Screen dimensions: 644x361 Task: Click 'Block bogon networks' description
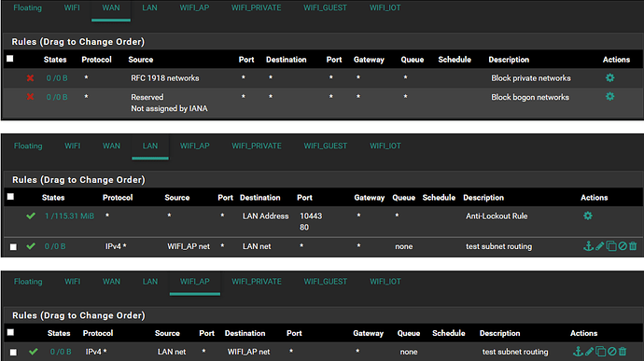click(x=530, y=97)
